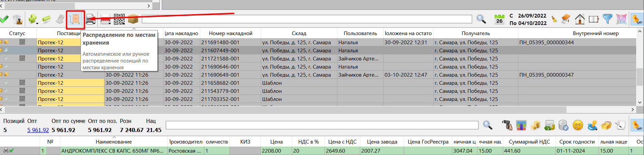Click the blue funnel filter icon
Image resolution: width=644 pixels, height=155 pixels.
[607, 19]
